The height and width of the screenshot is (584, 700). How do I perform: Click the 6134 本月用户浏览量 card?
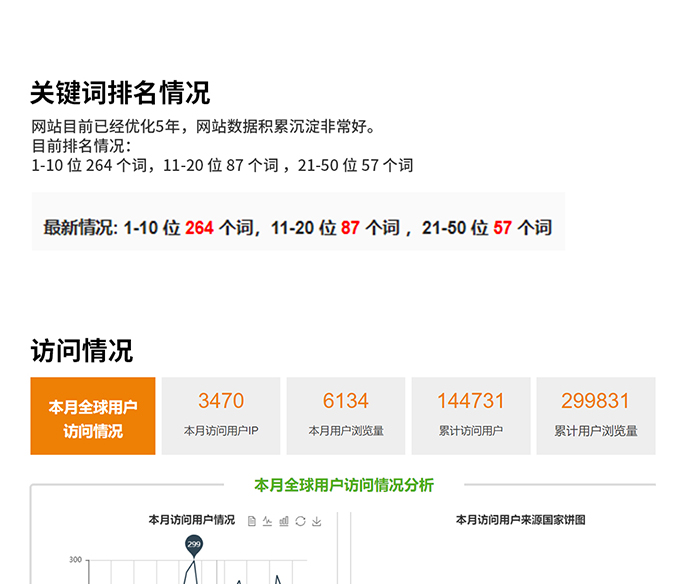(x=346, y=416)
